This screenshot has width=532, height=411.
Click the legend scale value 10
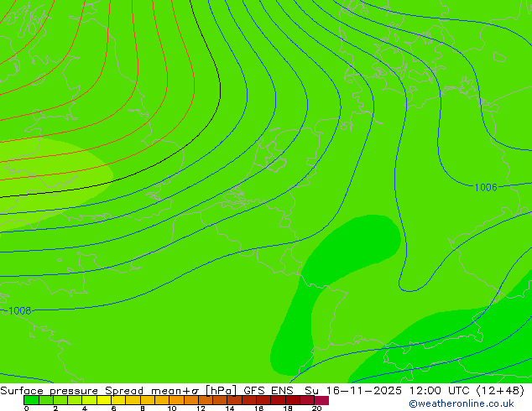(x=172, y=408)
